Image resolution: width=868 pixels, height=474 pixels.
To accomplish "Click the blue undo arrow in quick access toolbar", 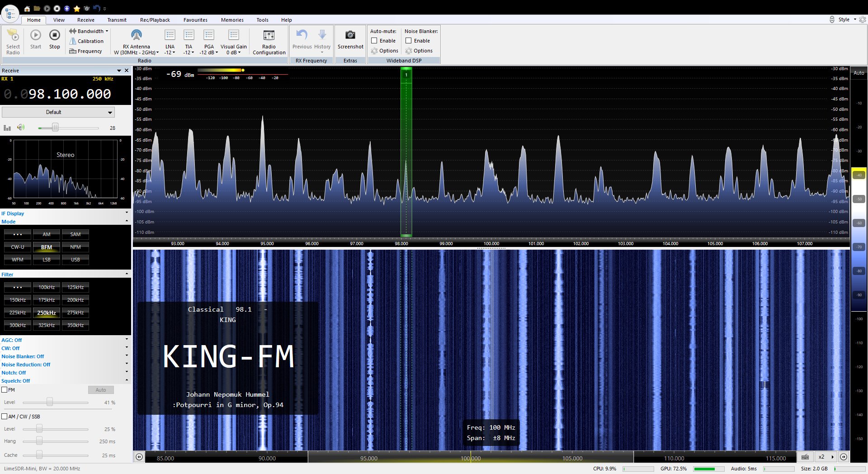I will pos(97,9).
